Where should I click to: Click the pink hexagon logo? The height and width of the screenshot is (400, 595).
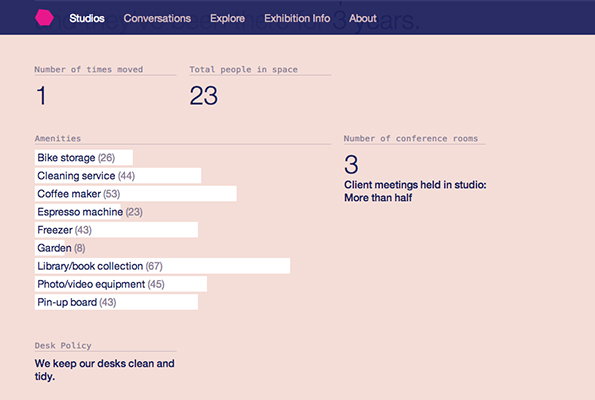click(44, 18)
